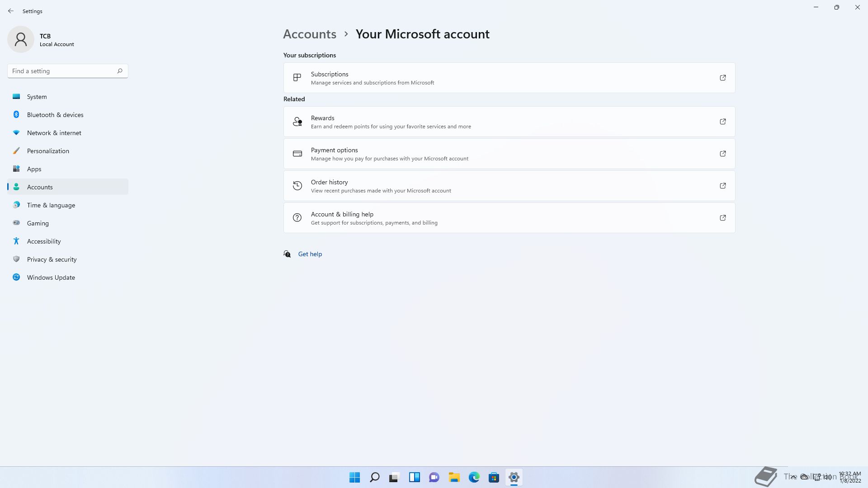Screen dimensions: 868x488
Task: Click the Order history clock icon
Action: click(297, 186)
